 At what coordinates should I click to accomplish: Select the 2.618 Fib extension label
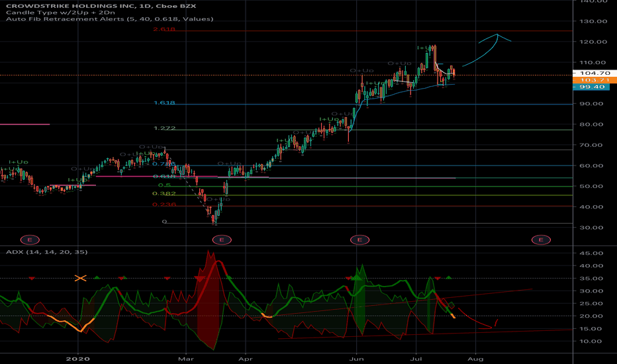point(164,29)
